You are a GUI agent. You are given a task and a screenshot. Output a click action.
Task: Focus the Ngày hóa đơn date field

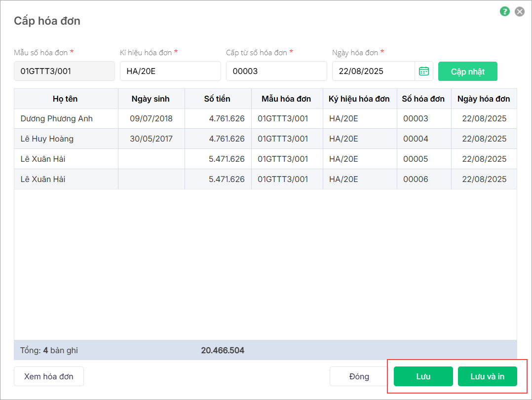373,71
